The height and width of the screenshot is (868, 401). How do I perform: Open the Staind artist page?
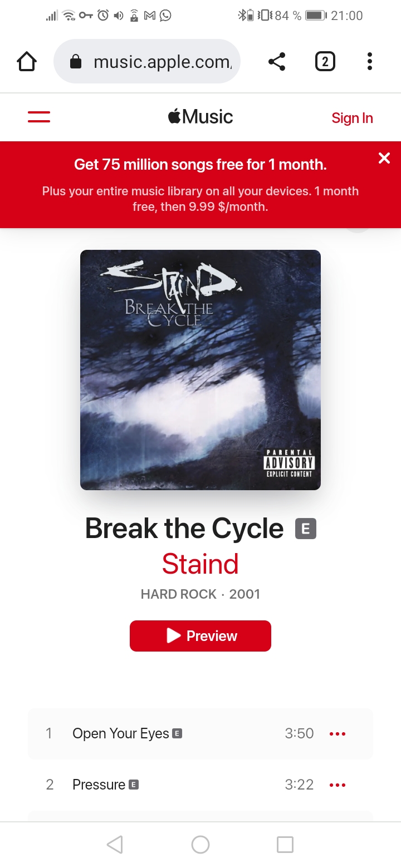pyautogui.click(x=200, y=564)
